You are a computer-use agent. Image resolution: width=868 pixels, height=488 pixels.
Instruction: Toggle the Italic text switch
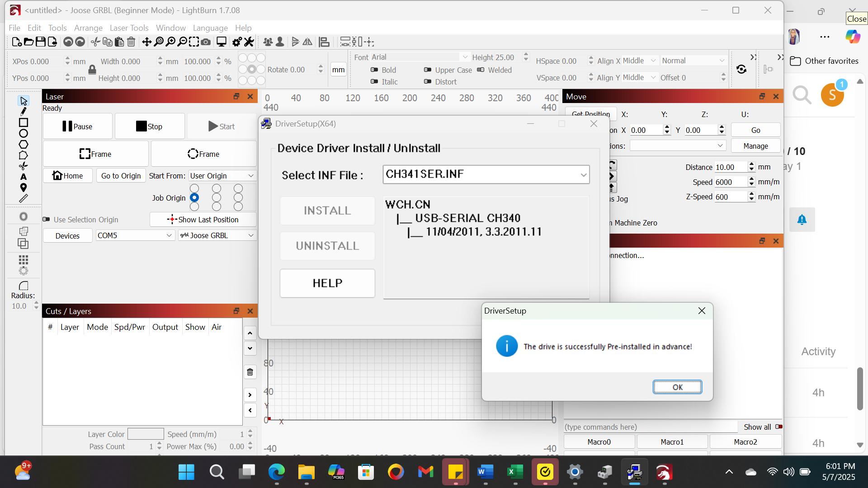pos(374,81)
